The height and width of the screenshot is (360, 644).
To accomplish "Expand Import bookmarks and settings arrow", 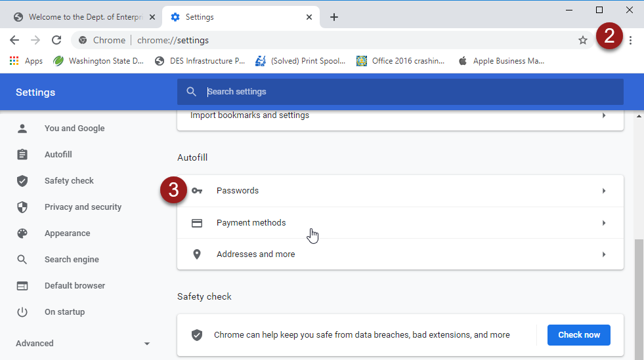I will click(604, 115).
